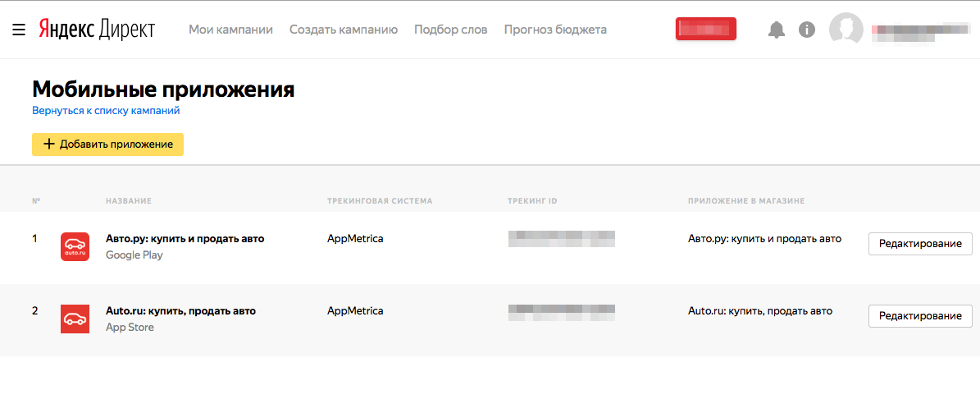Open the notifications bell icon
Viewport: 980px width, 413px height.
click(777, 30)
